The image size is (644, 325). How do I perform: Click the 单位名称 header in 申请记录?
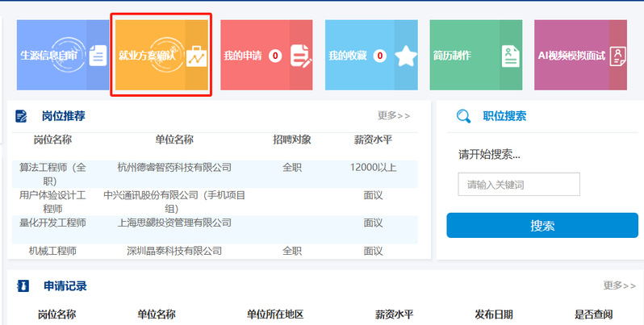156,315
